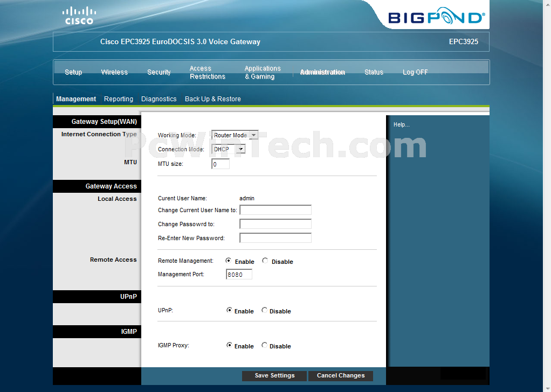Click the MTU size field

[221, 164]
